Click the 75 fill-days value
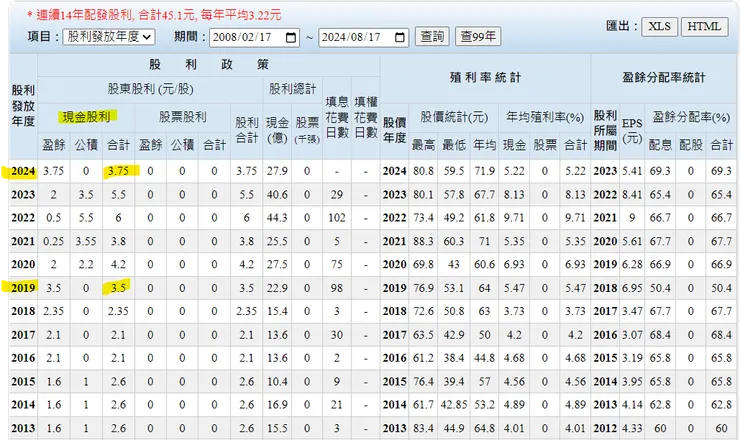 (x=337, y=264)
